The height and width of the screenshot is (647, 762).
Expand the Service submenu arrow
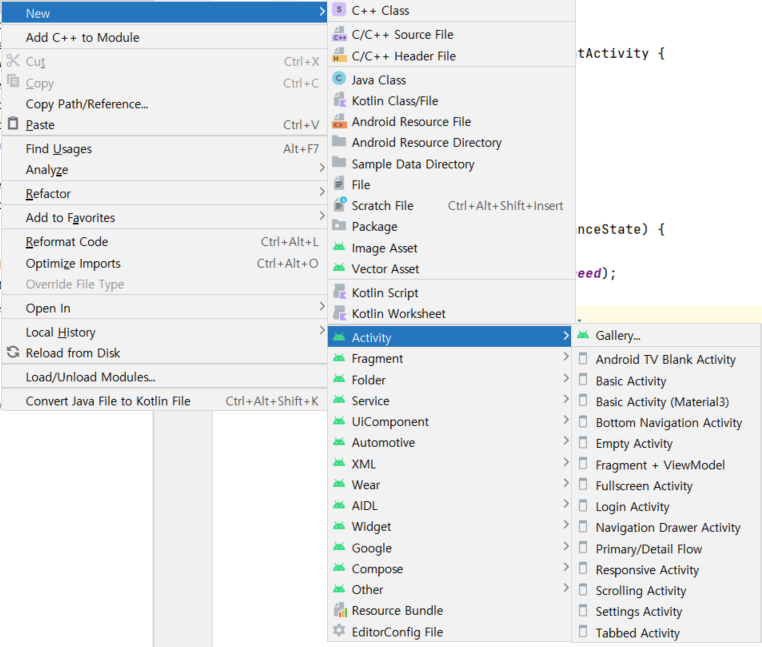click(566, 399)
